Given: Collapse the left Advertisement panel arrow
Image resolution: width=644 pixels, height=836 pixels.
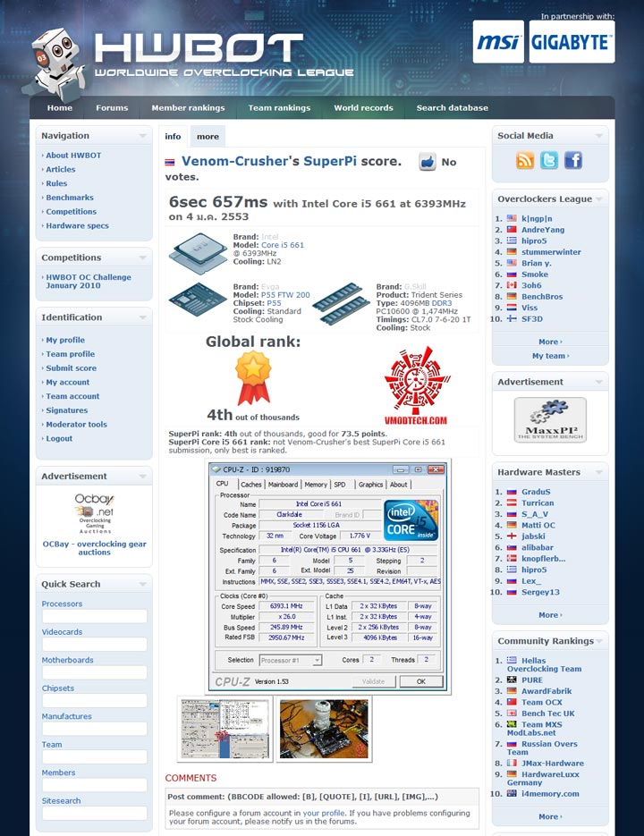Looking at the screenshot, I should 142,477.
